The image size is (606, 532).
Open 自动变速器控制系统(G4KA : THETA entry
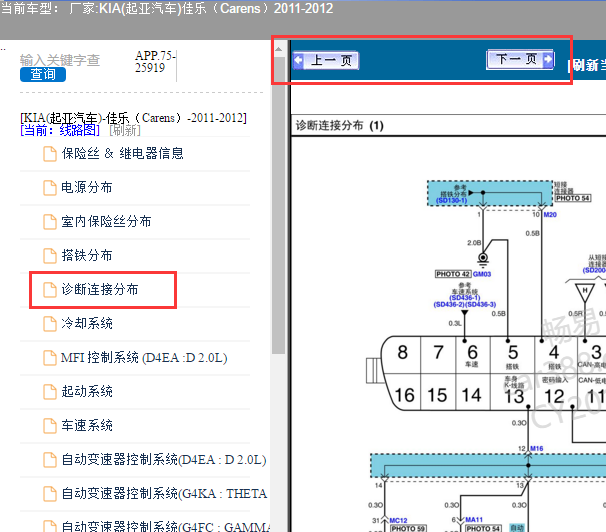(x=164, y=493)
